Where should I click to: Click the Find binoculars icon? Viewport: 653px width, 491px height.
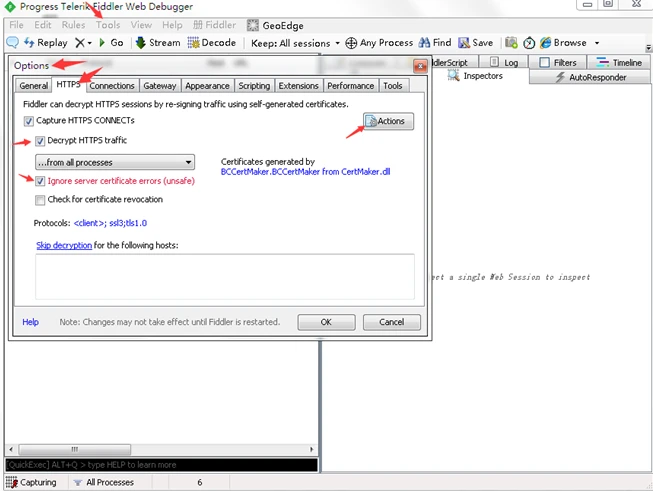click(x=424, y=42)
